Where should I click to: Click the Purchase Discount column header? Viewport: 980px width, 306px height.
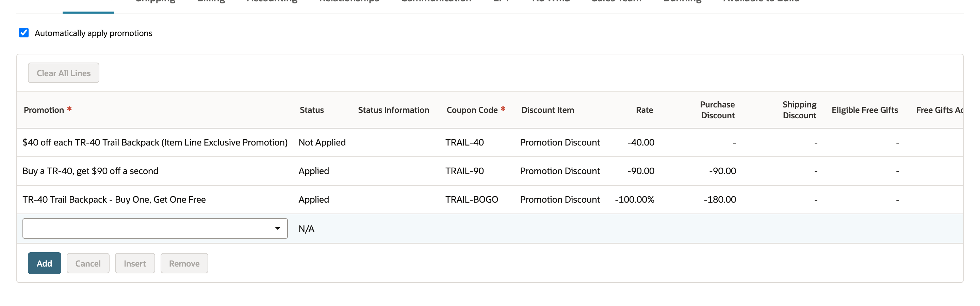(x=718, y=110)
